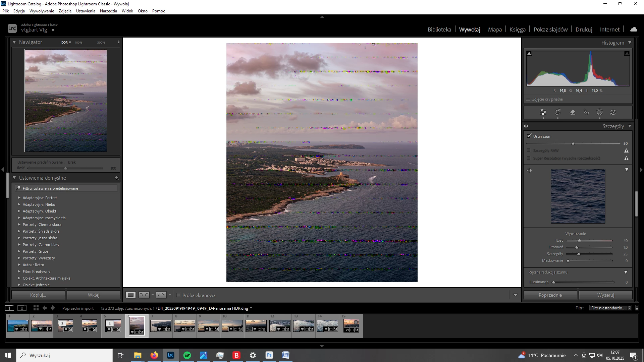Open Spotify from the taskbar
Screen dimensions: 644x362
[x=187, y=355]
